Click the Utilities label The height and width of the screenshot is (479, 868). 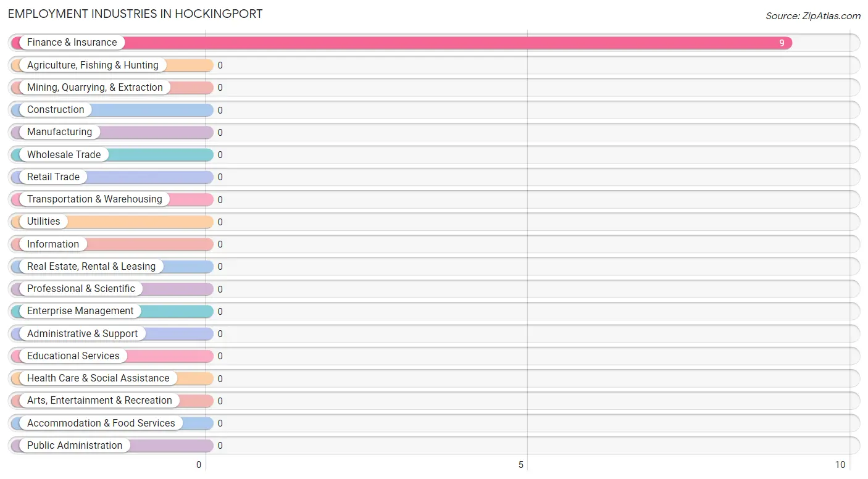pos(44,222)
